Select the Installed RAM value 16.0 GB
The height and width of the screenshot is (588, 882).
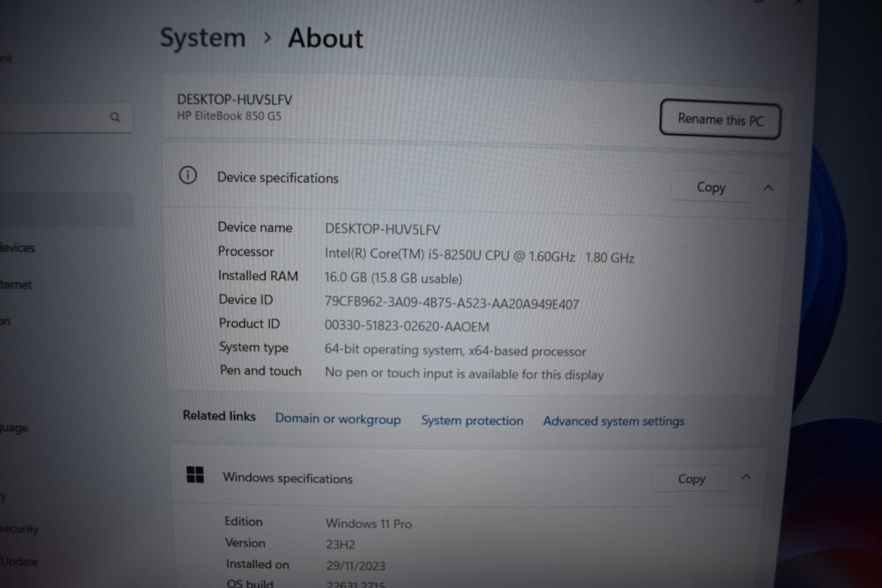(393, 278)
